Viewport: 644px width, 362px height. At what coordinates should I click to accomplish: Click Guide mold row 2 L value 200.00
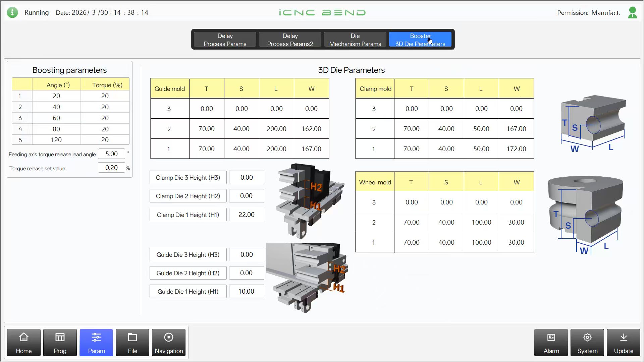[276, 129]
